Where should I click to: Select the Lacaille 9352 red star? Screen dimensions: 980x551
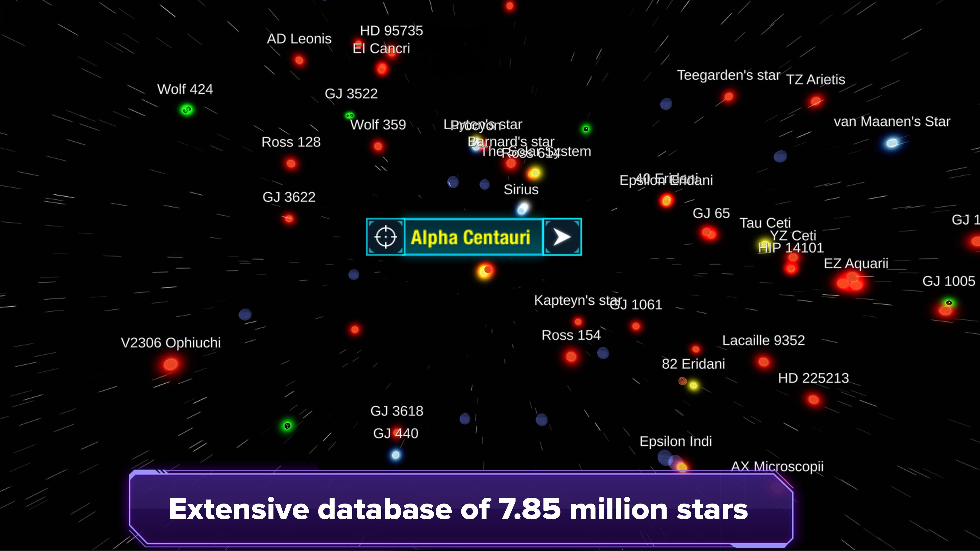[763, 362]
